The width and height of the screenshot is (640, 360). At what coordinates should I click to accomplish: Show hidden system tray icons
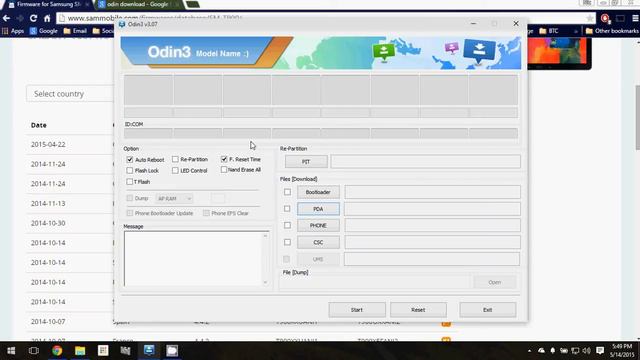point(529,351)
